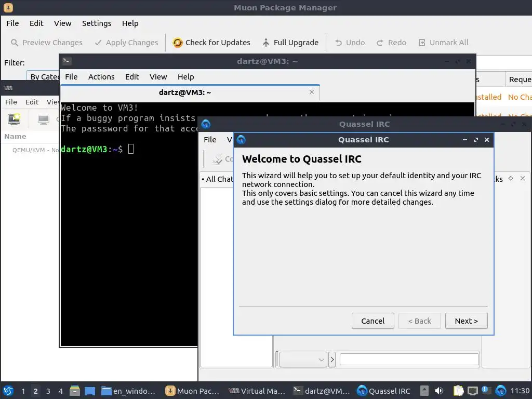Click arrow button beside Quassel nick dropdown

(332, 360)
